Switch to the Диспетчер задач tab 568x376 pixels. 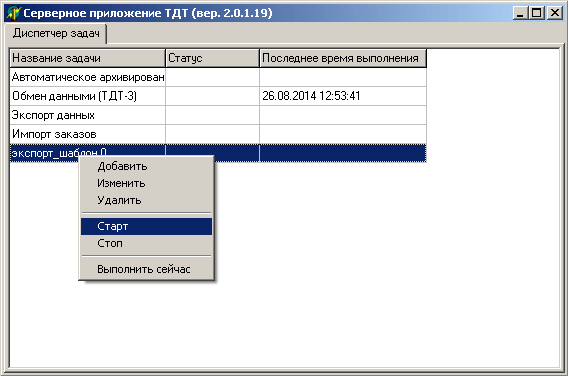click(x=56, y=33)
